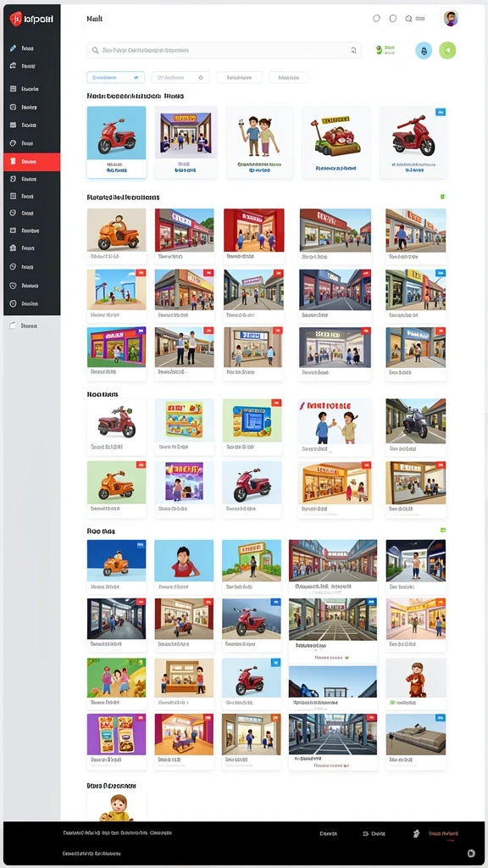Click the fourth filter pill button
The height and width of the screenshot is (868, 488).
point(288,77)
